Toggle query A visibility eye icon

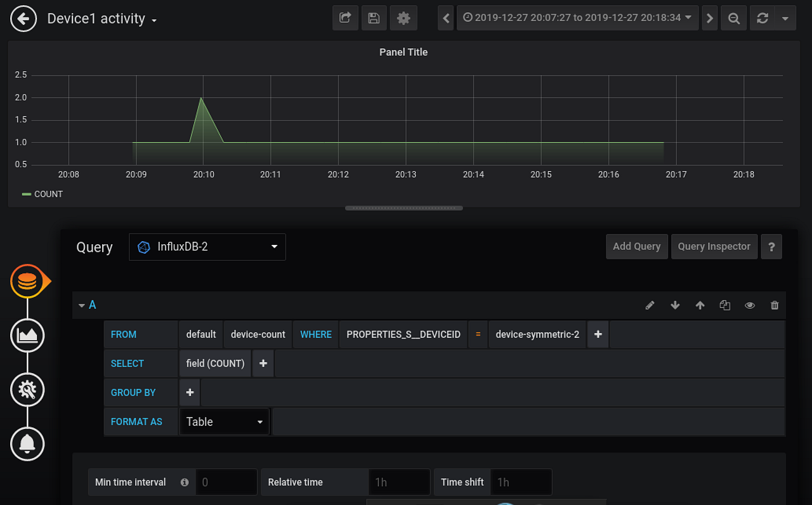tap(750, 305)
